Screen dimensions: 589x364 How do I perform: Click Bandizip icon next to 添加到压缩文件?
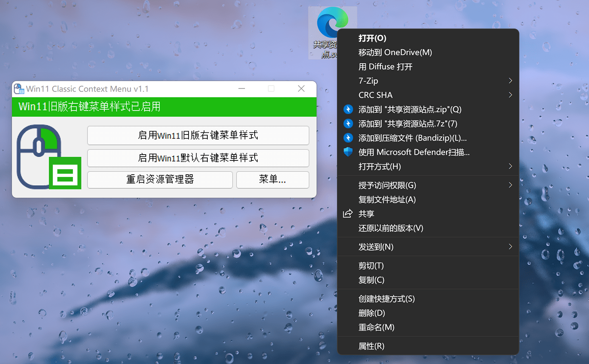348,138
